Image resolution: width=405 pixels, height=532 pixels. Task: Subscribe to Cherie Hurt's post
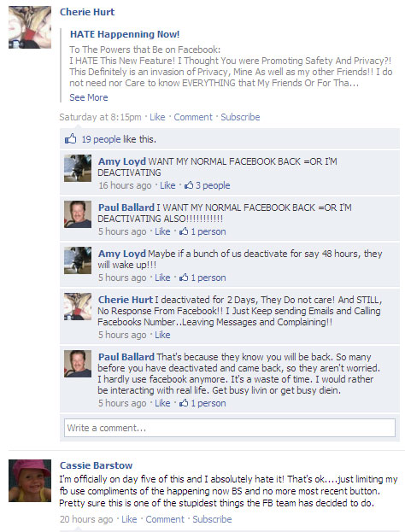tap(240, 117)
